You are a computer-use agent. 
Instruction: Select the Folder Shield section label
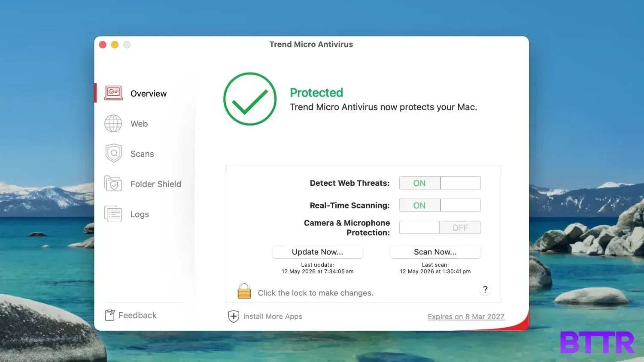click(x=156, y=184)
